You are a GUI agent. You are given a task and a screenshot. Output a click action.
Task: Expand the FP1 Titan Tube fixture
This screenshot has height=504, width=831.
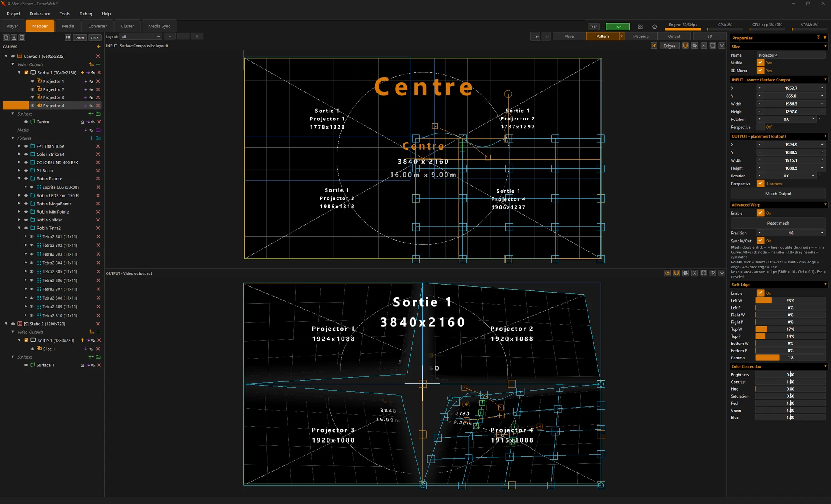(19, 146)
